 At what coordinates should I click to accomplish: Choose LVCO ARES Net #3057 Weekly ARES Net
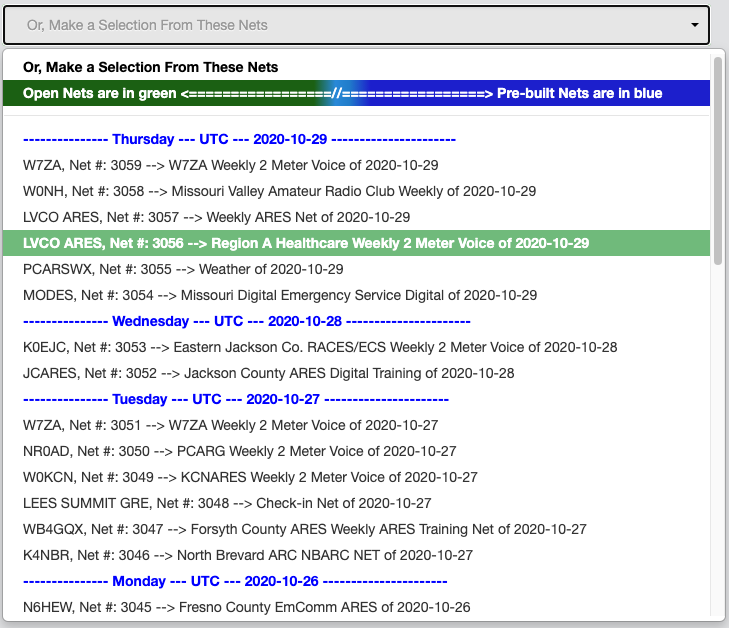pos(356,217)
